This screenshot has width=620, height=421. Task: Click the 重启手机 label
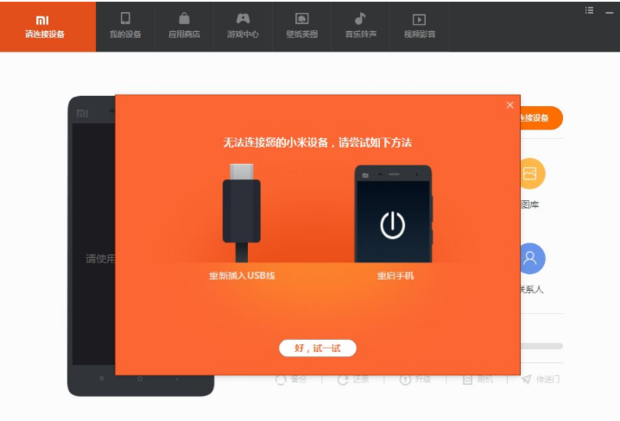click(x=395, y=276)
